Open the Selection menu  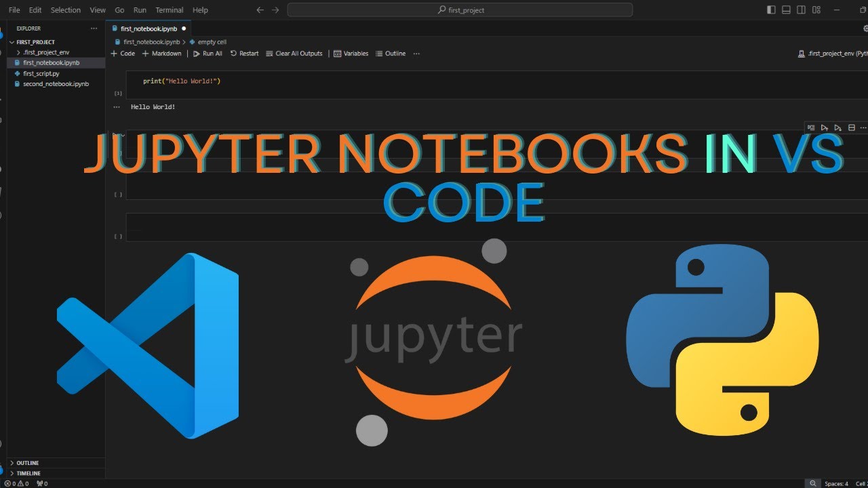coord(66,10)
